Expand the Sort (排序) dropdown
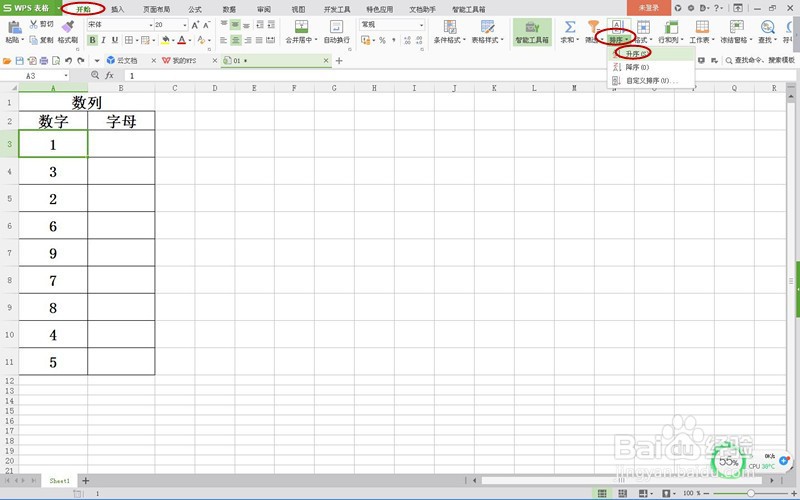 pos(619,40)
